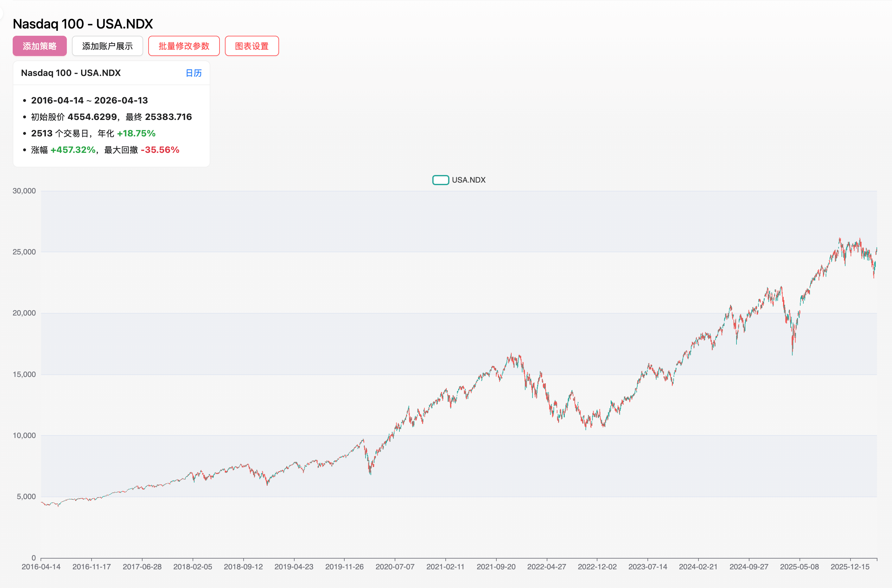Click the green +18.75% annualized return value
This screenshot has height=588, width=892.
tap(136, 134)
